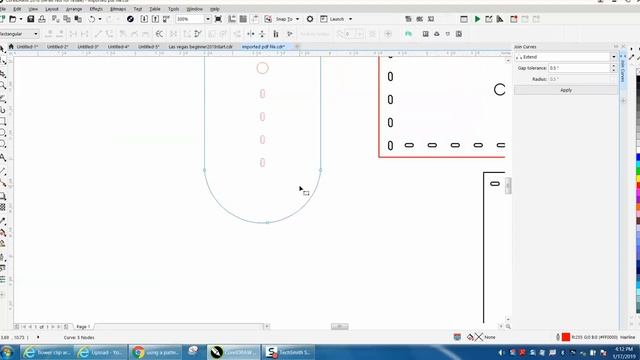This screenshot has height=360, width=640.
Task: Open the zoom level dropdown
Action: 208,19
